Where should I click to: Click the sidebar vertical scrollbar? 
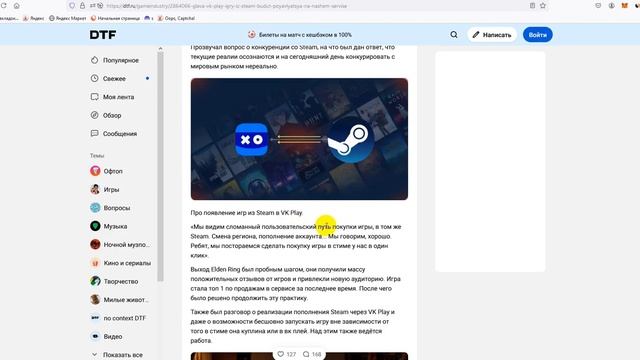pos(160,167)
